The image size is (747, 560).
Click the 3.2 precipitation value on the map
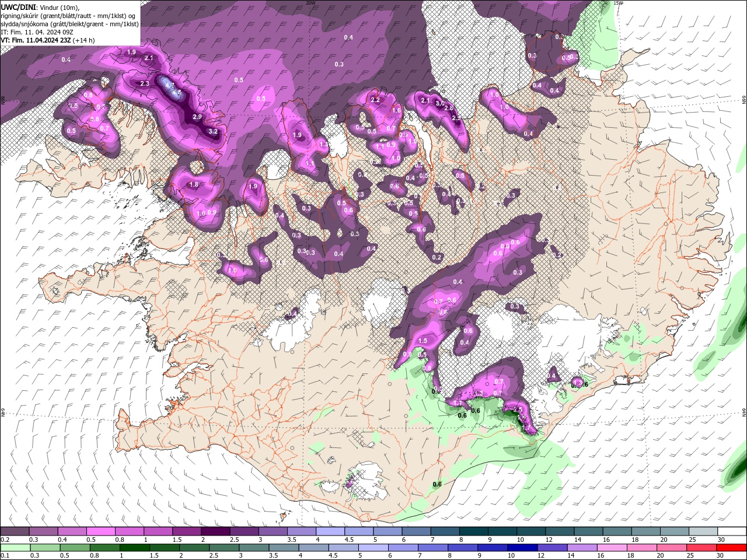[213, 131]
